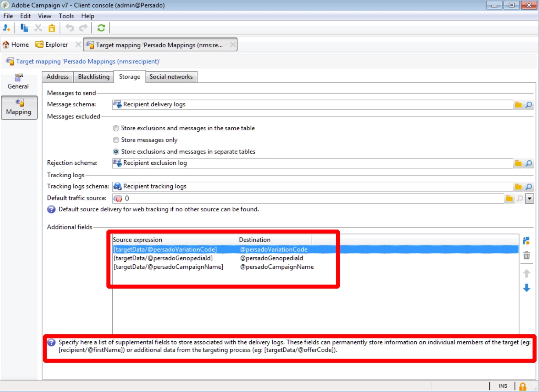This screenshot has width=539, height=392.
Task: Browse folder for Message schema
Action: [x=518, y=105]
